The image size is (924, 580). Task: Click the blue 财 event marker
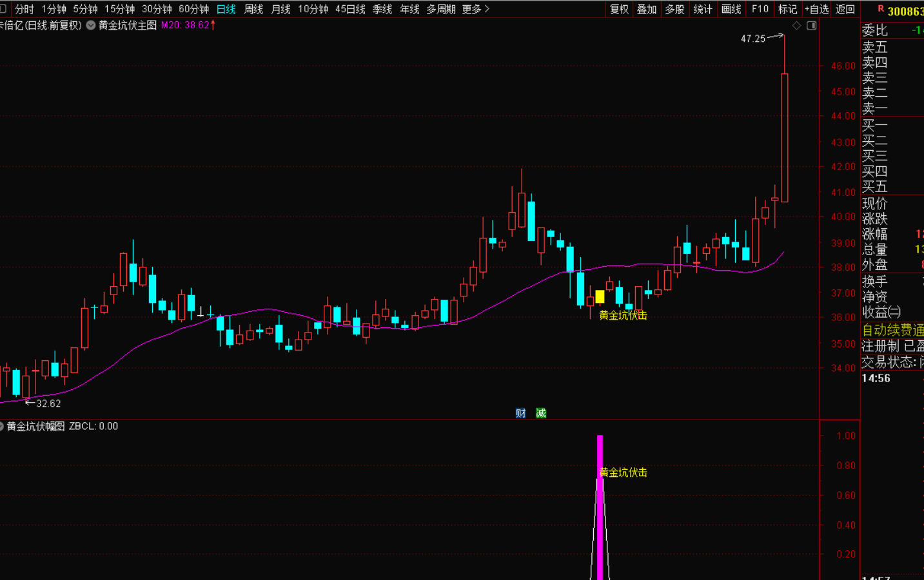coord(520,413)
